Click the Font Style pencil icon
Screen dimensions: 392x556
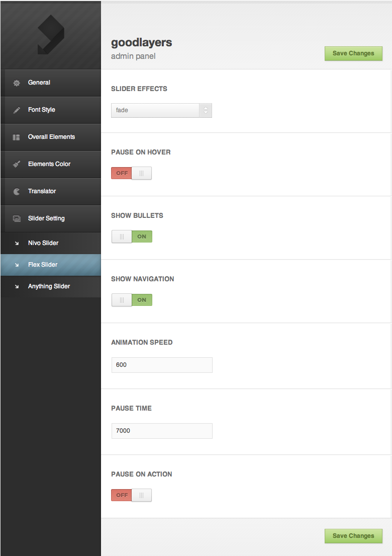[17, 110]
